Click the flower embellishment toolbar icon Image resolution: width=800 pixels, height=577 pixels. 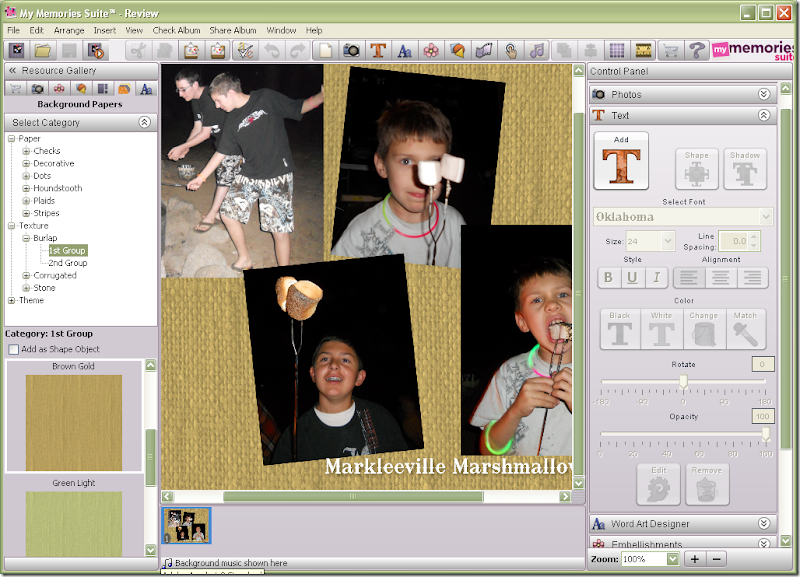click(431, 51)
